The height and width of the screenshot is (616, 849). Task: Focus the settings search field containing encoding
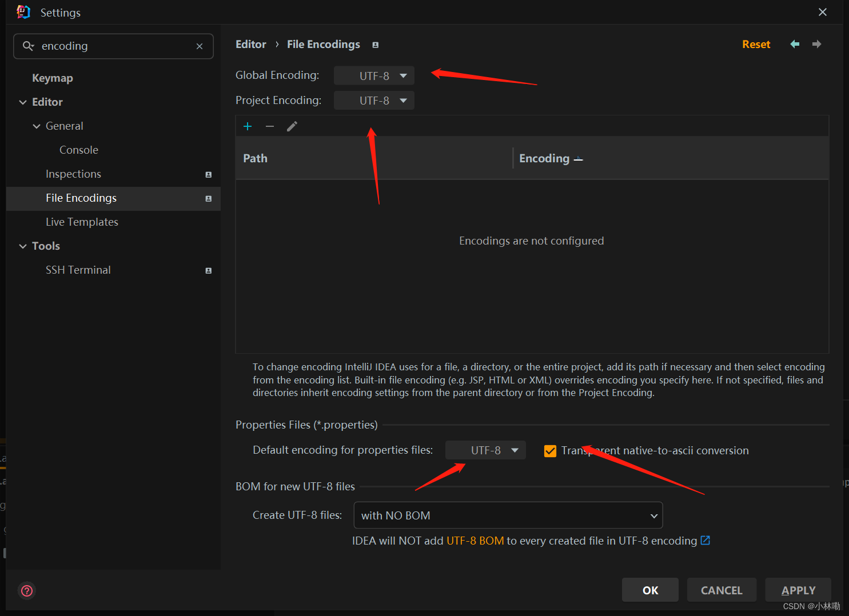click(113, 46)
